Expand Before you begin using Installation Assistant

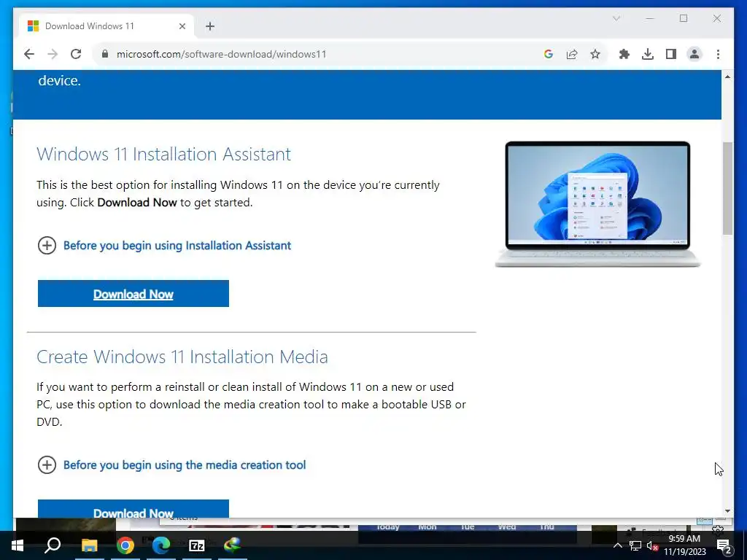tap(164, 246)
